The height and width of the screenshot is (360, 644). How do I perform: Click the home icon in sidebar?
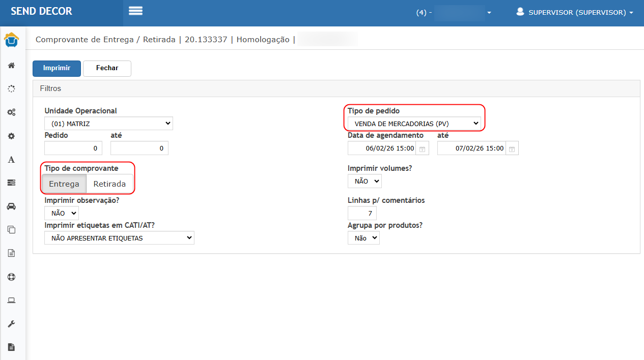click(11, 66)
